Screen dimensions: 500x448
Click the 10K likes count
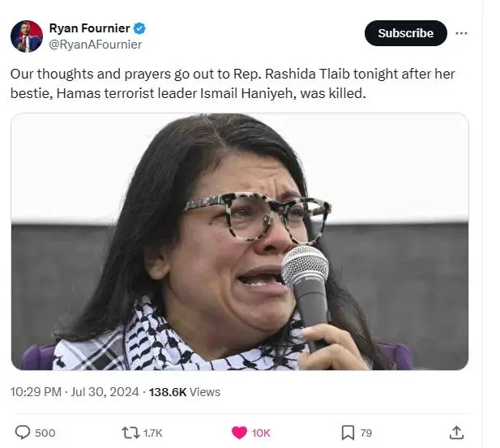[x=261, y=433]
